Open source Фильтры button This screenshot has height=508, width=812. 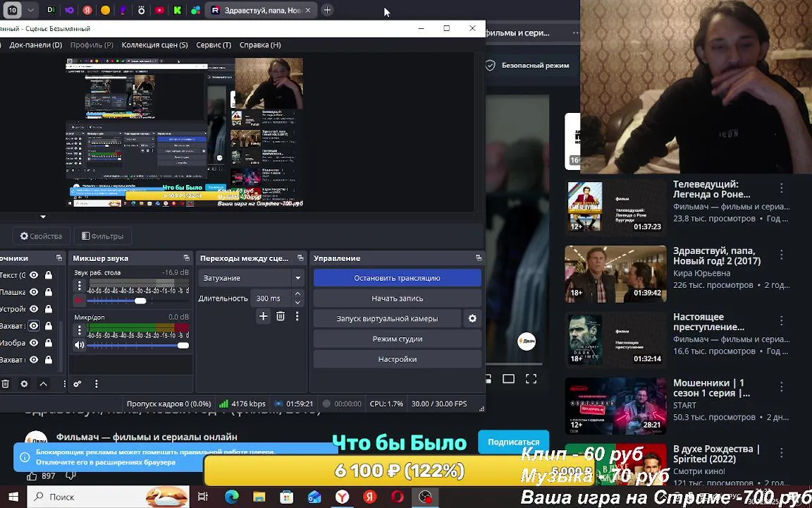102,236
